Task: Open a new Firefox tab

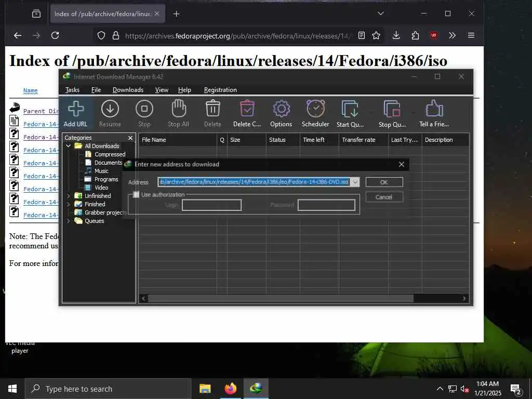Action: (177, 14)
